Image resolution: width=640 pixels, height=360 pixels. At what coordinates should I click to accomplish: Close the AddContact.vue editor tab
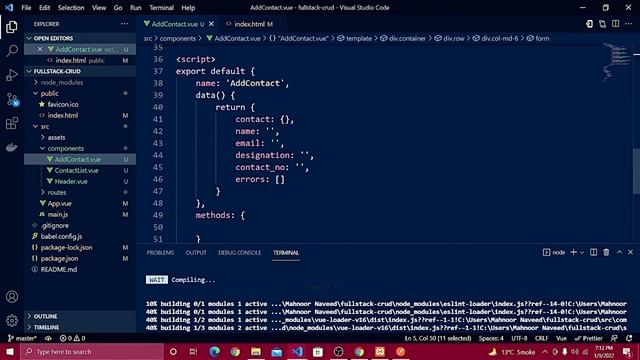[x=211, y=24]
